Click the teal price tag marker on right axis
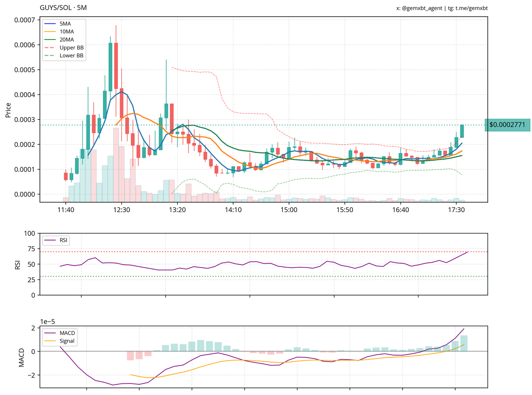The height and width of the screenshot is (395, 532). pos(507,125)
